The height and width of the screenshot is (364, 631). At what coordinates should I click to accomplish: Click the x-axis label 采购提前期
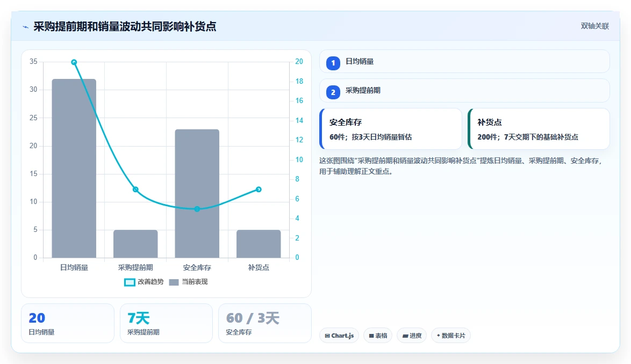click(x=135, y=267)
